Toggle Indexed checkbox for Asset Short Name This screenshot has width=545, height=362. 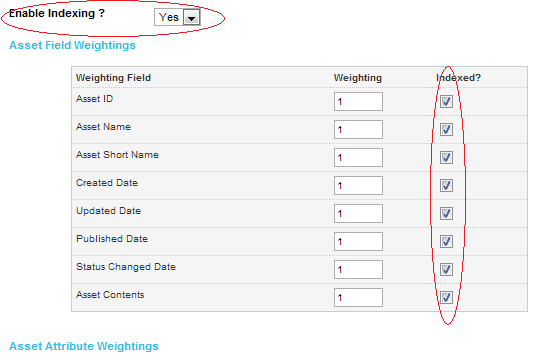(446, 158)
